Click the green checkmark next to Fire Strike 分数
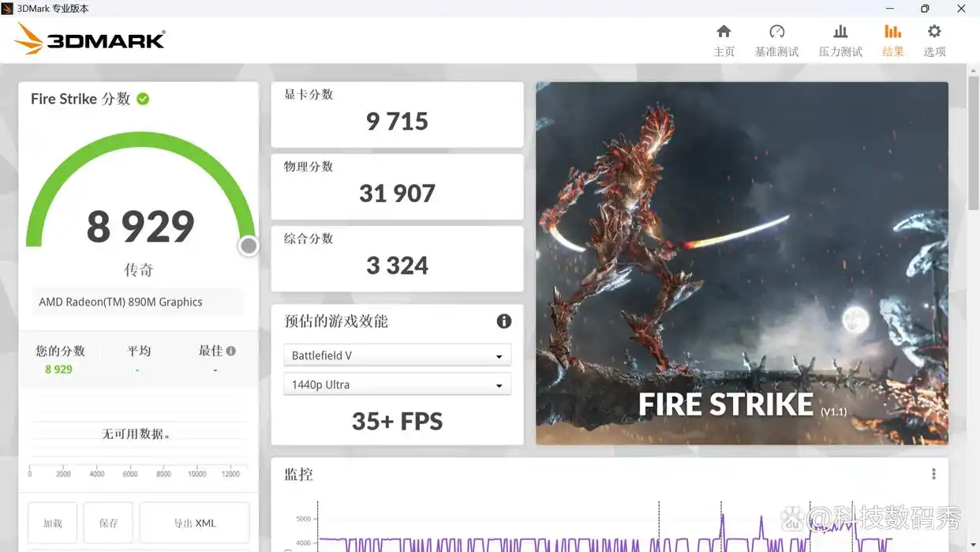This screenshot has width=980, height=552. pyautogui.click(x=143, y=99)
